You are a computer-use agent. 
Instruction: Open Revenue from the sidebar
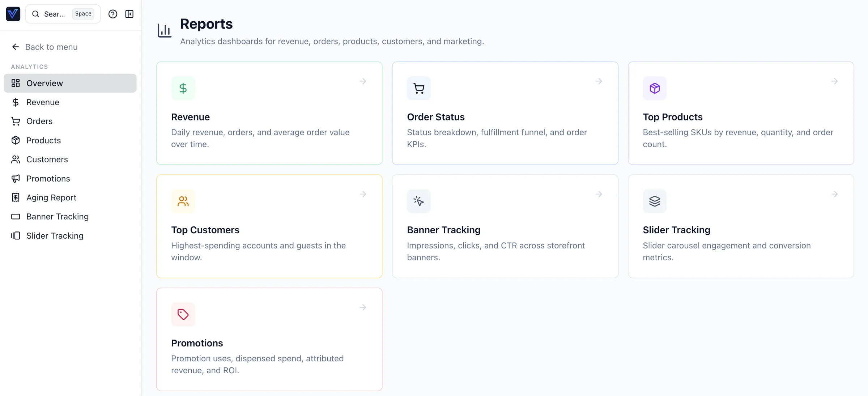43,102
